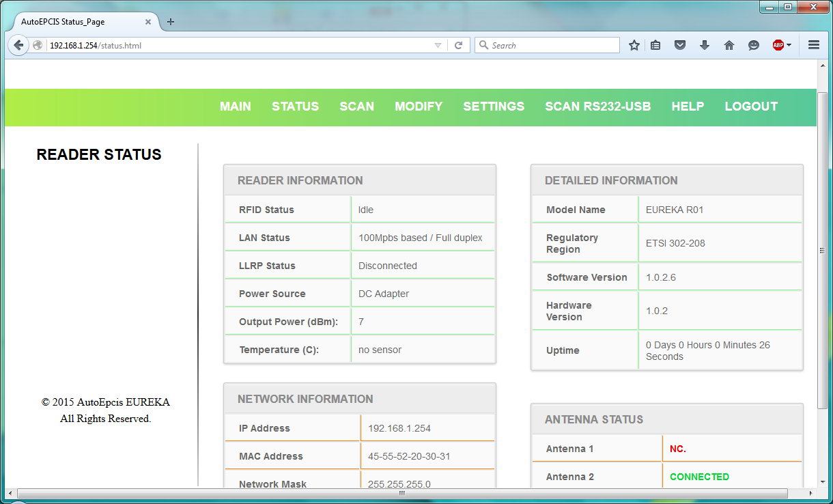Image resolution: width=833 pixels, height=504 pixels.
Task: Bookmark this page with the star icon
Action: pos(634,45)
